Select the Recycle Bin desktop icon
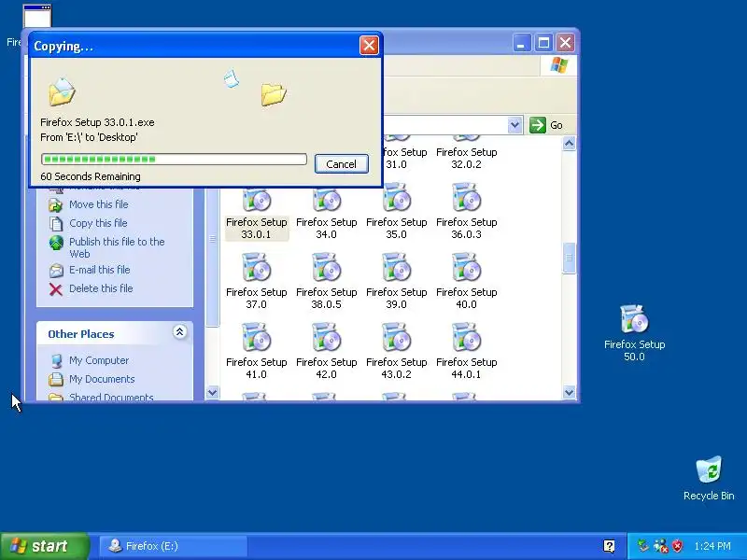The height and width of the screenshot is (560, 747). coord(709,469)
